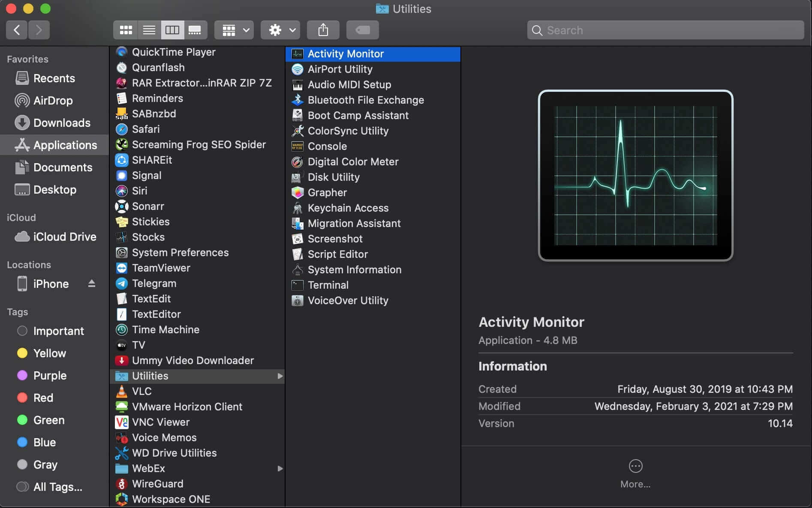812x508 pixels.
Task: Select Ummy Video Downloader entry
Action: tap(197, 361)
